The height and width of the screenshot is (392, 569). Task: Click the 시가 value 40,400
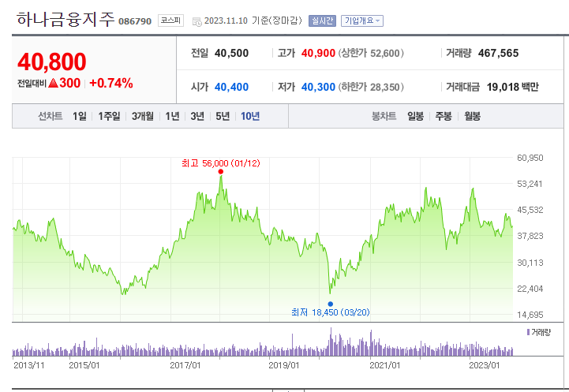click(x=231, y=87)
